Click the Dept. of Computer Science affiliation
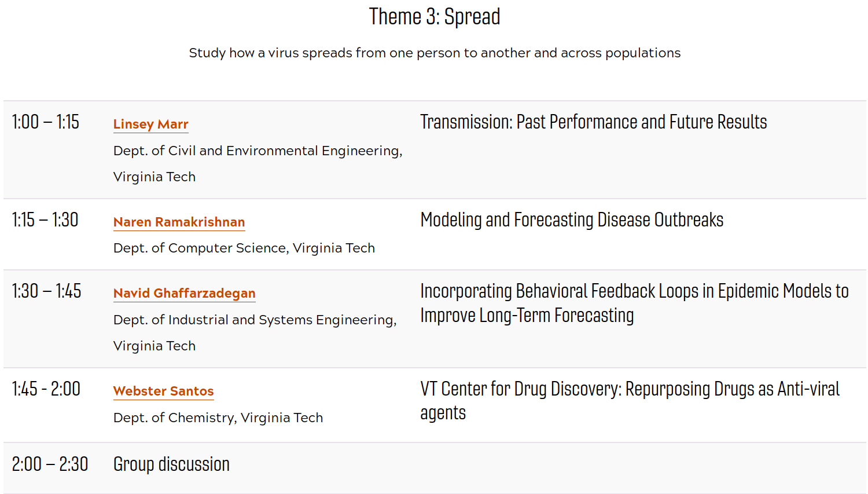Viewport: 868px width, 494px height. pyautogui.click(x=244, y=248)
